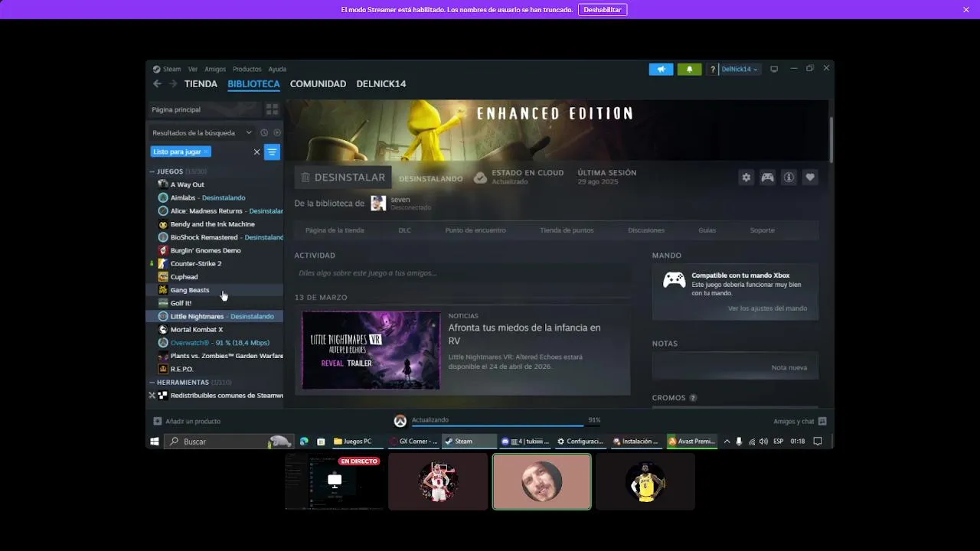
Task: Open the green notifications bell
Action: click(689, 69)
